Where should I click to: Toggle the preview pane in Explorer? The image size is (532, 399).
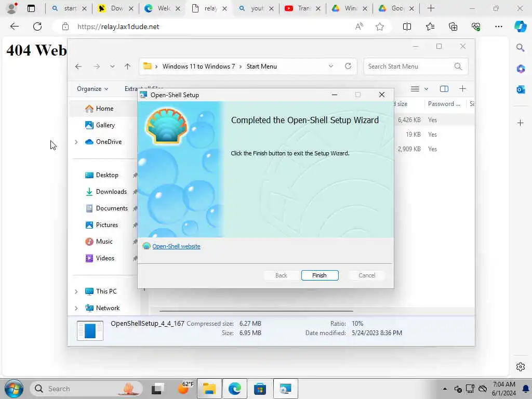pos(444,89)
